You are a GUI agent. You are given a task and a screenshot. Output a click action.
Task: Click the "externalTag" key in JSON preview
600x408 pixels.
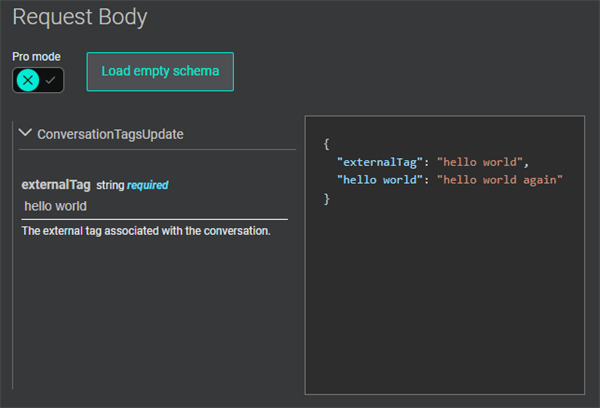click(380, 162)
